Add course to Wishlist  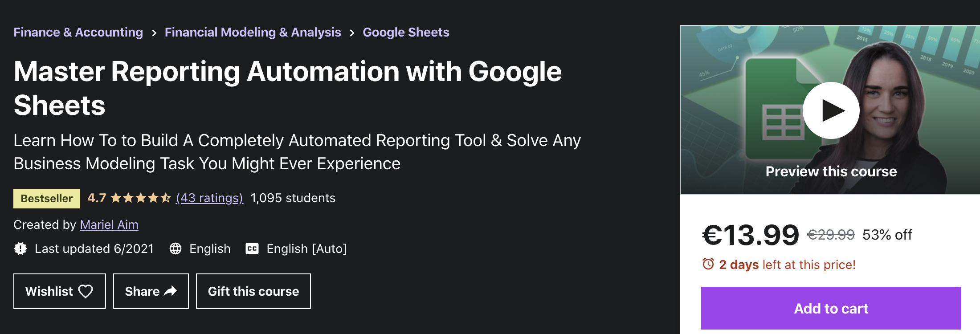[x=60, y=291]
